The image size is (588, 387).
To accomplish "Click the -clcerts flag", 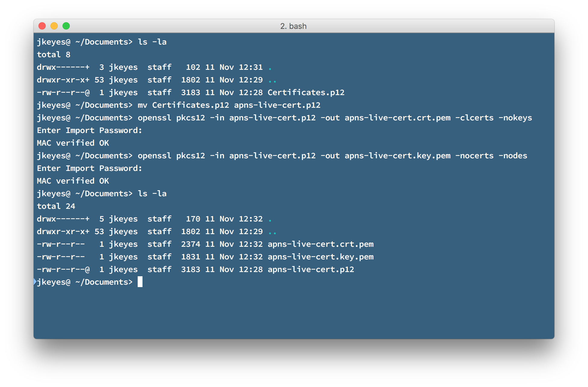I will (x=474, y=118).
